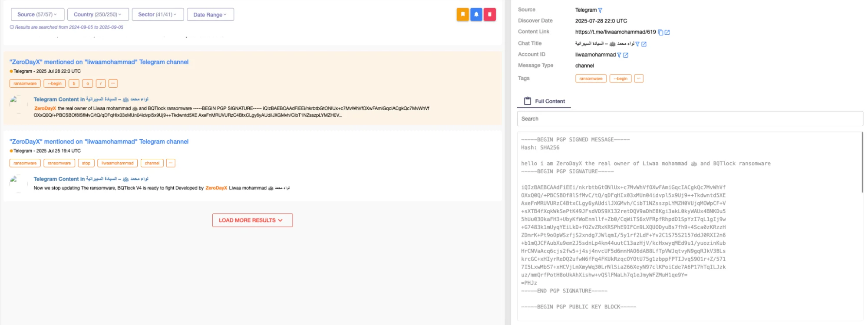This screenshot has width=868, height=325.
Task: Click the blue bell alert icon button
Action: click(476, 14)
